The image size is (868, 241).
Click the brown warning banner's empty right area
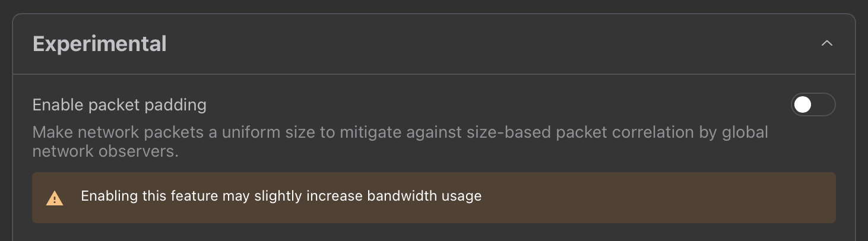[x=653, y=198]
